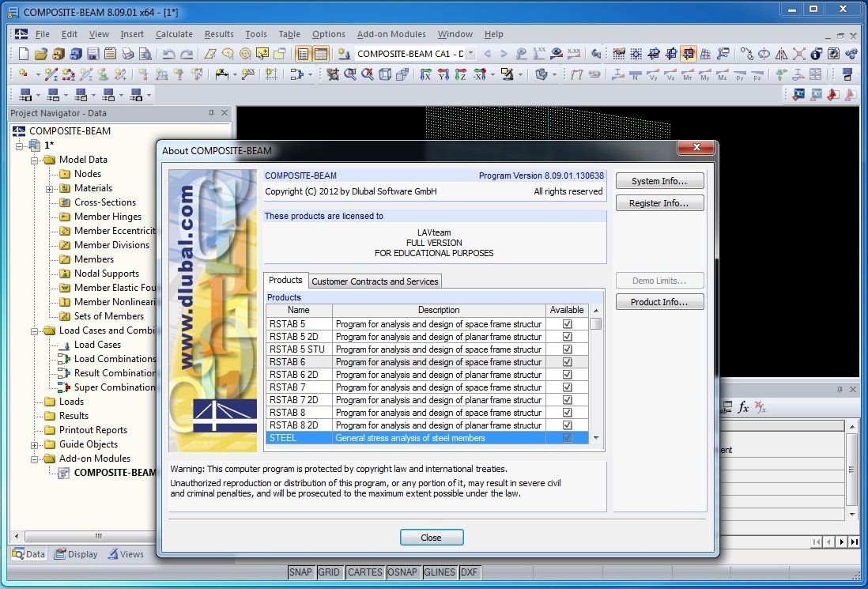Click the Save (floppy disk) toolbar icon

[x=92, y=54]
